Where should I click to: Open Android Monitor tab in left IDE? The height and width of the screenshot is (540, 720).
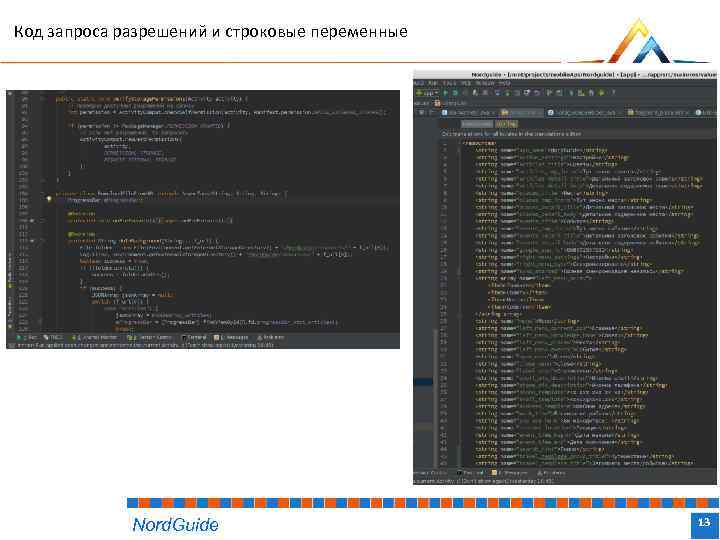click(x=96, y=338)
